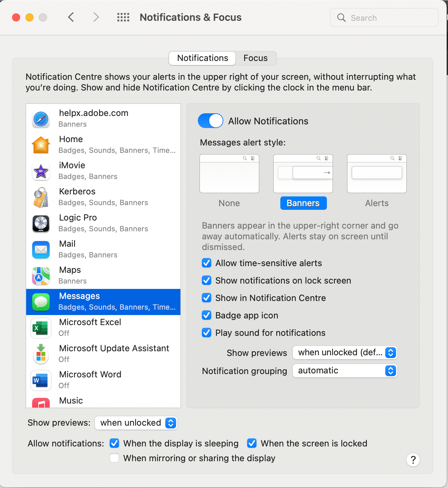The image size is (448, 488).
Task: Change the bottom Show previews setting
Action: click(136, 423)
